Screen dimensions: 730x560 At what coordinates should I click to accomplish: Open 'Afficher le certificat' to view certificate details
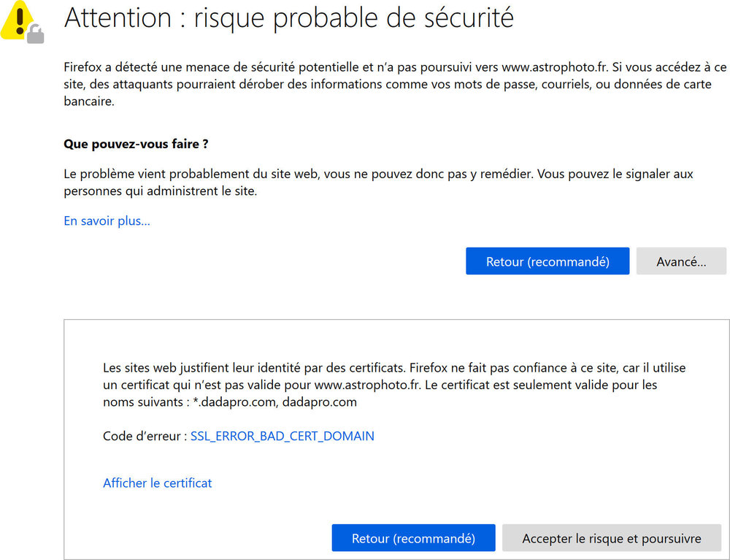pyautogui.click(x=157, y=483)
